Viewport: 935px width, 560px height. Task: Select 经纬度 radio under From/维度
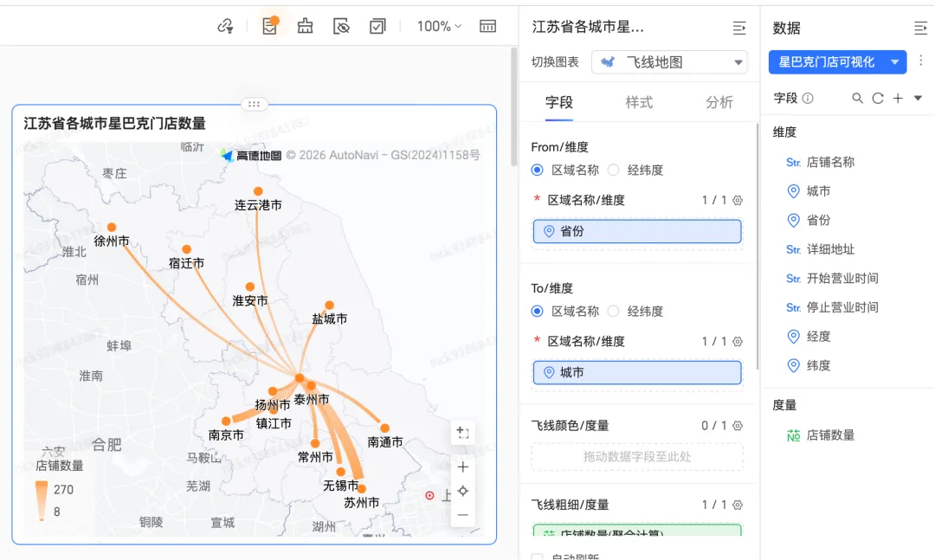pos(614,170)
